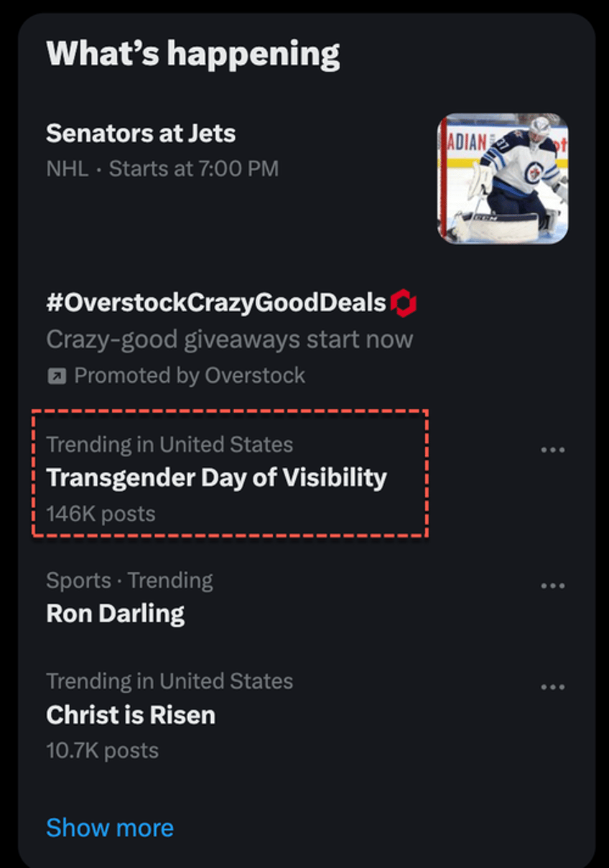Open the #OverstockCrazyGoodDeals hashtag
This screenshot has height=868, width=609.
[216, 303]
